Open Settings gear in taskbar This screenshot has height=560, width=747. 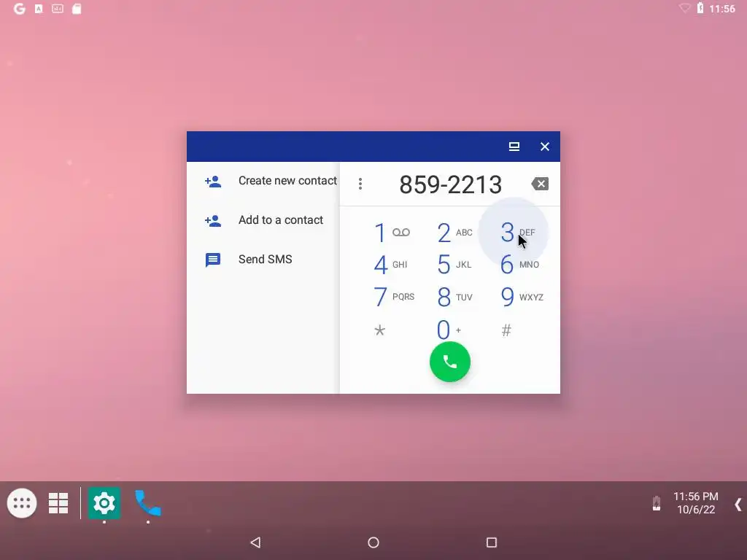pyautogui.click(x=104, y=503)
